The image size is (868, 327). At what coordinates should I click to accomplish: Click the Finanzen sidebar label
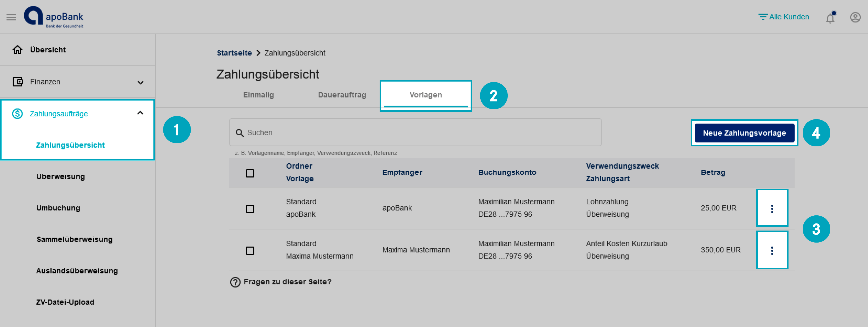[x=45, y=82]
